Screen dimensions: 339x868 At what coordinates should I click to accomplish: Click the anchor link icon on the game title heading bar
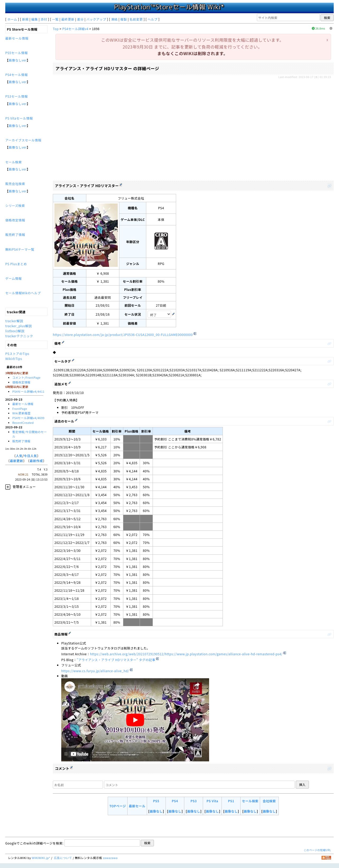coord(329,186)
